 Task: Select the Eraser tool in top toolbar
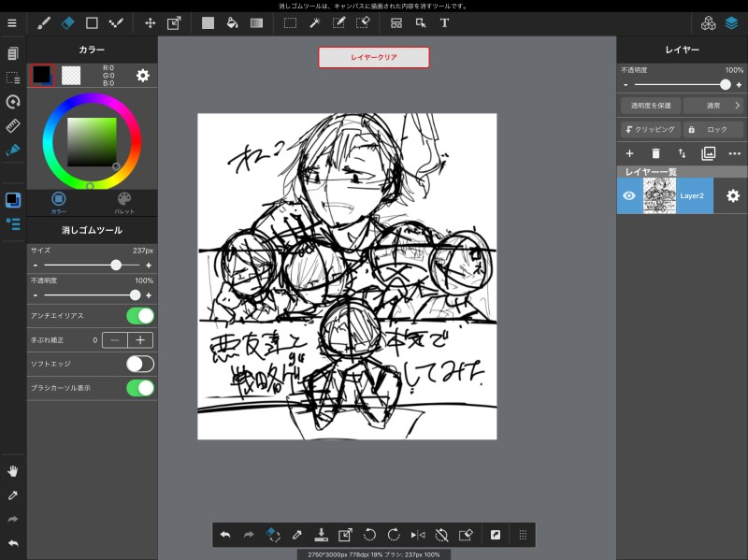(67, 22)
